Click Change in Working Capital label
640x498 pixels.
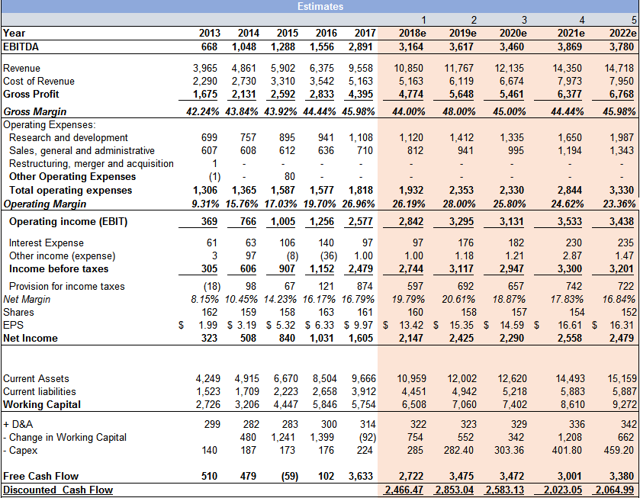(65, 437)
